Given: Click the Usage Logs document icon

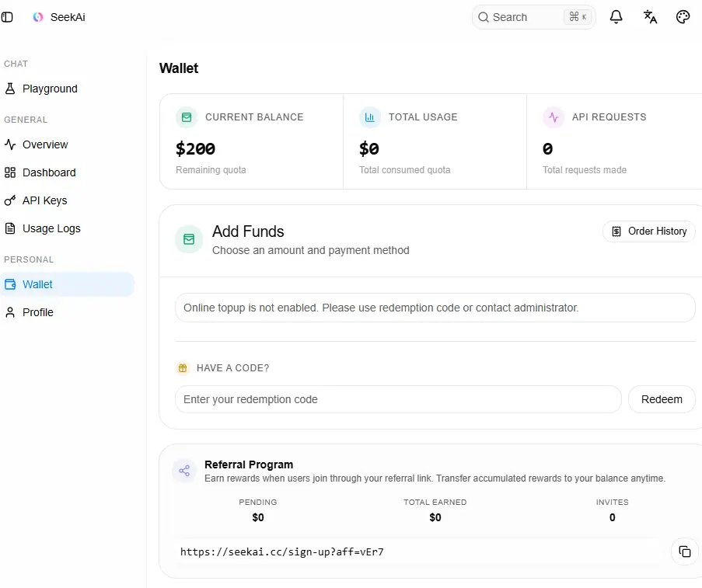Looking at the screenshot, I should (x=10, y=228).
